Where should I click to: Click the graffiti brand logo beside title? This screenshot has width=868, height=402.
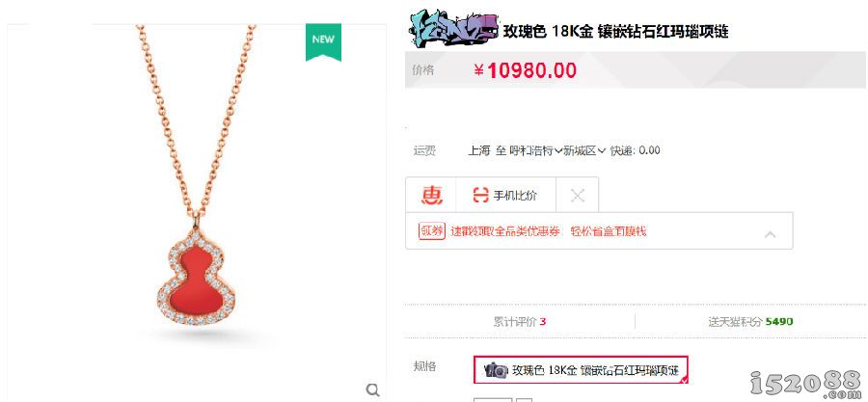tap(454, 30)
